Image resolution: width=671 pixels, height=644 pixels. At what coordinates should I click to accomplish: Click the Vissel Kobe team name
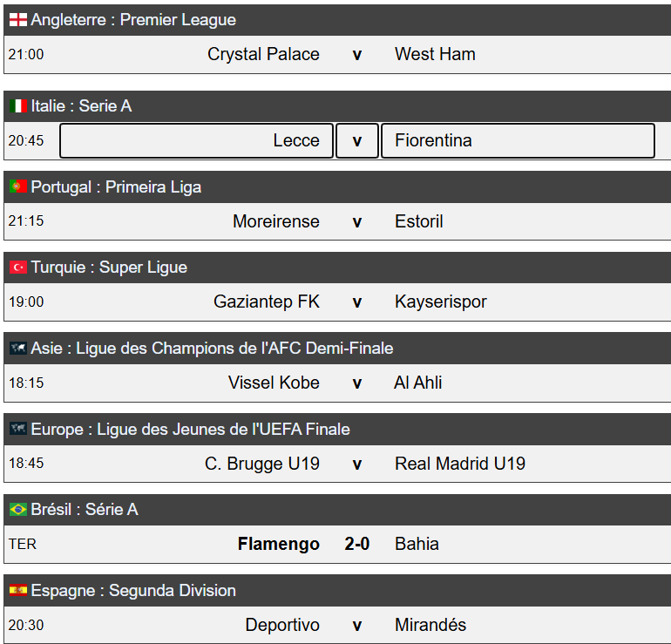click(274, 383)
